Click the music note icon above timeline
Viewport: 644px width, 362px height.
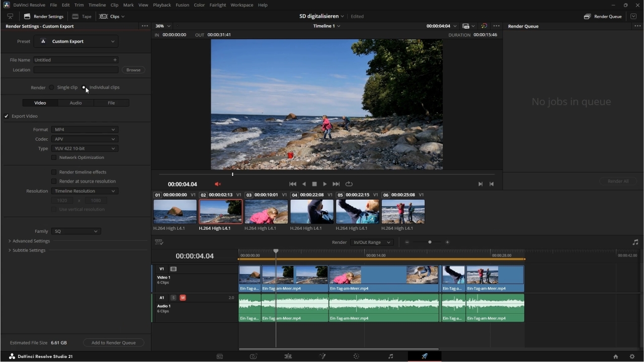pos(635,242)
